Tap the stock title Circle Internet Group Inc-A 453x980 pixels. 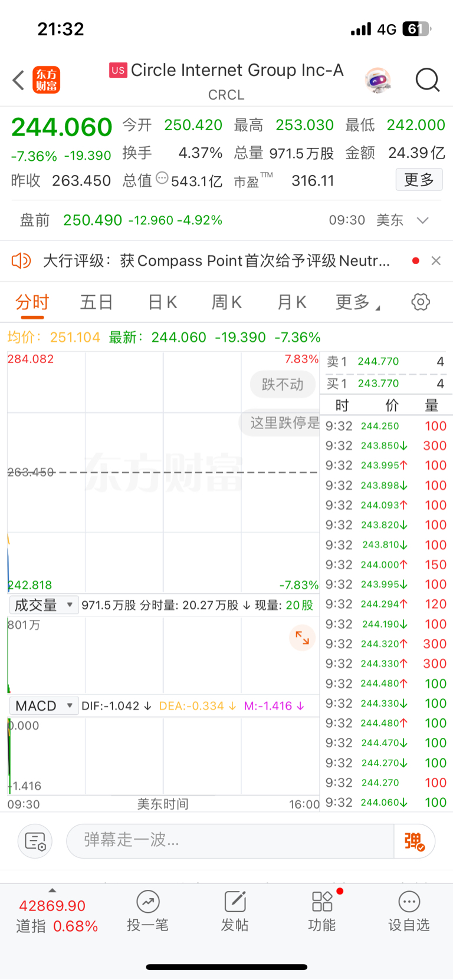click(x=237, y=71)
